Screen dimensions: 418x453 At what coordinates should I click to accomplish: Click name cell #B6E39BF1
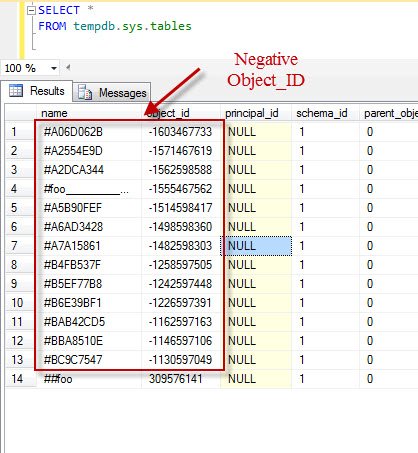(x=89, y=303)
